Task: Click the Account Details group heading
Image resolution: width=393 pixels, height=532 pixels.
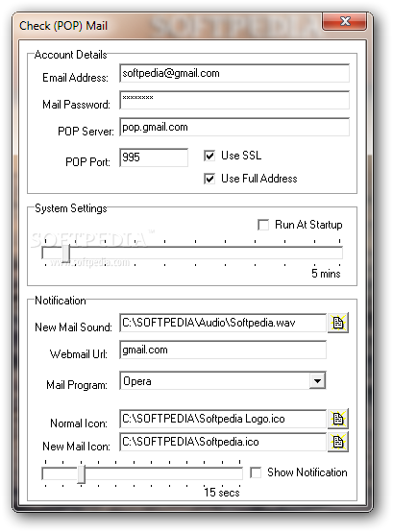Action: click(70, 55)
